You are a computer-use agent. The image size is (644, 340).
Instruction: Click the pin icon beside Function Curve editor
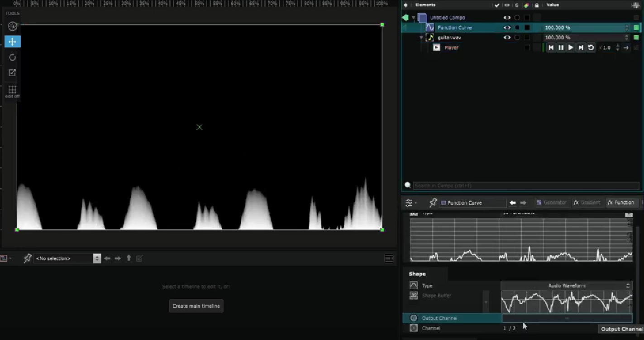[x=433, y=202]
